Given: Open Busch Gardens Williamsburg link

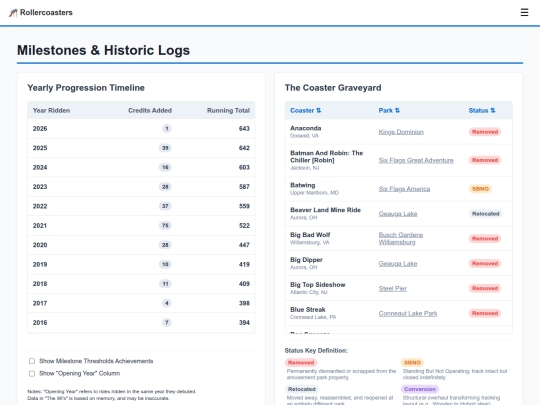Looking at the screenshot, I should point(401,238).
